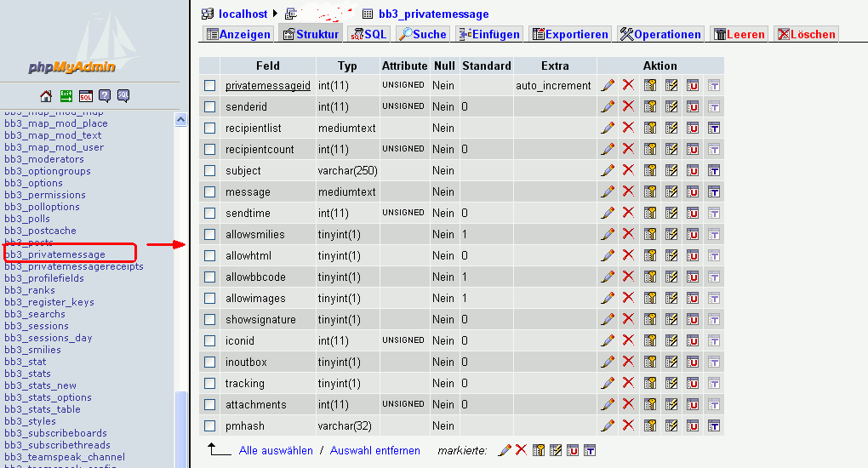
Task: Add index on the sendtime field
Action: pos(671,213)
